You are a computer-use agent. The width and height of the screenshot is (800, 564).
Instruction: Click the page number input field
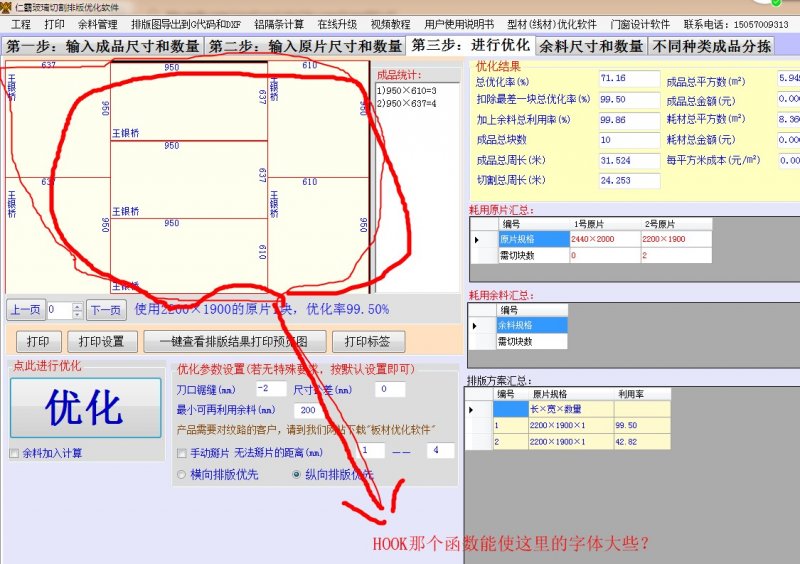pos(60,310)
